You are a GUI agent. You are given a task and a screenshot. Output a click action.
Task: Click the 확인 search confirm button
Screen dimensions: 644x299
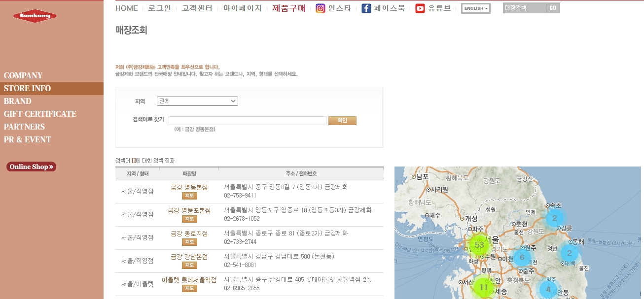click(x=342, y=121)
